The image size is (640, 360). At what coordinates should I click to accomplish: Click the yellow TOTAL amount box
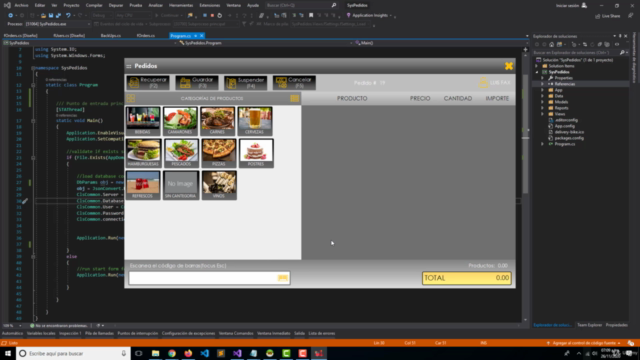point(467,278)
